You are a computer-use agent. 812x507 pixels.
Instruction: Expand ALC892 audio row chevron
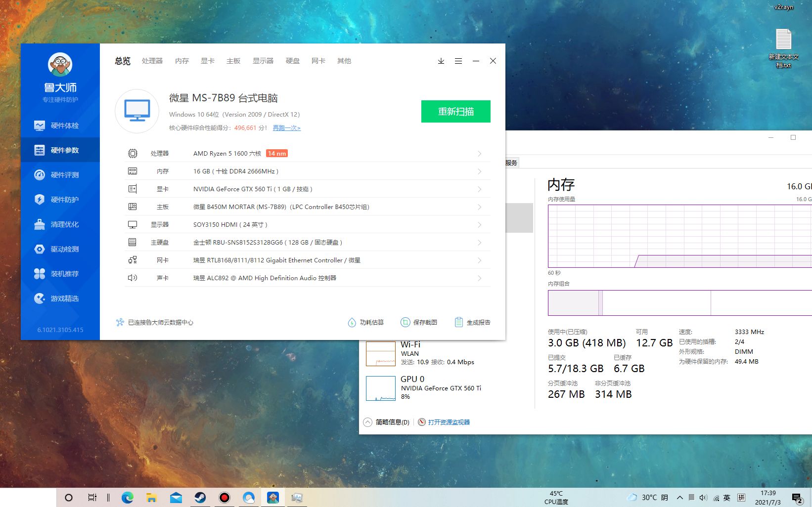480,278
